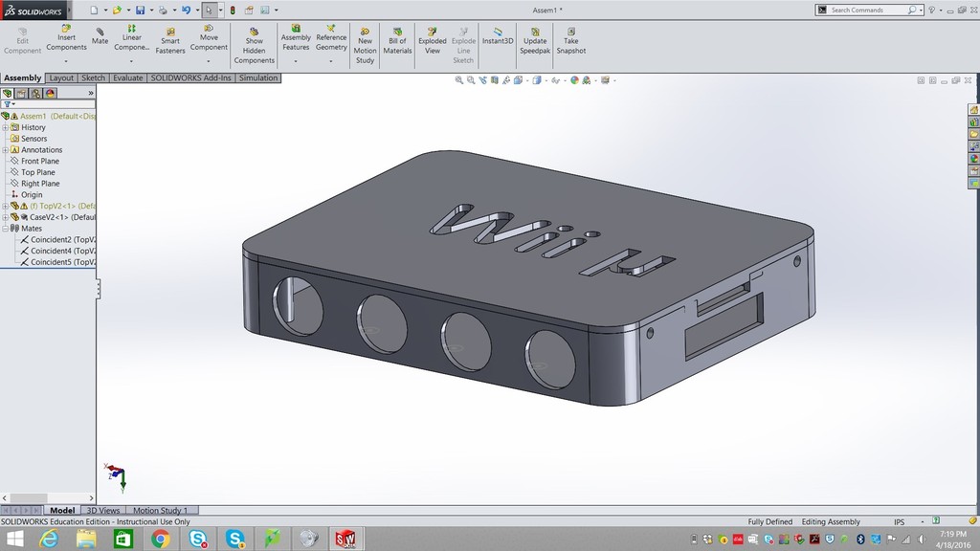
Task: Switch to the Simulation tab
Action: 258,78
